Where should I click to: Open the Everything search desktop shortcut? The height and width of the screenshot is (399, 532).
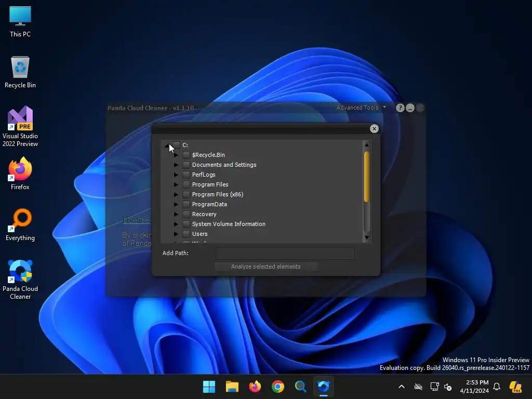[20, 224]
